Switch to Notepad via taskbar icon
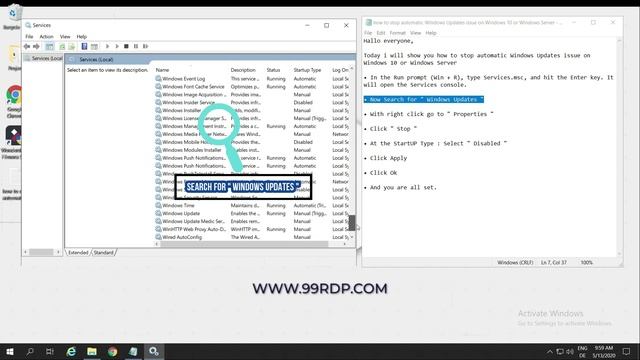The height and width of the screenshot is (360, 640). pos(133,351)
